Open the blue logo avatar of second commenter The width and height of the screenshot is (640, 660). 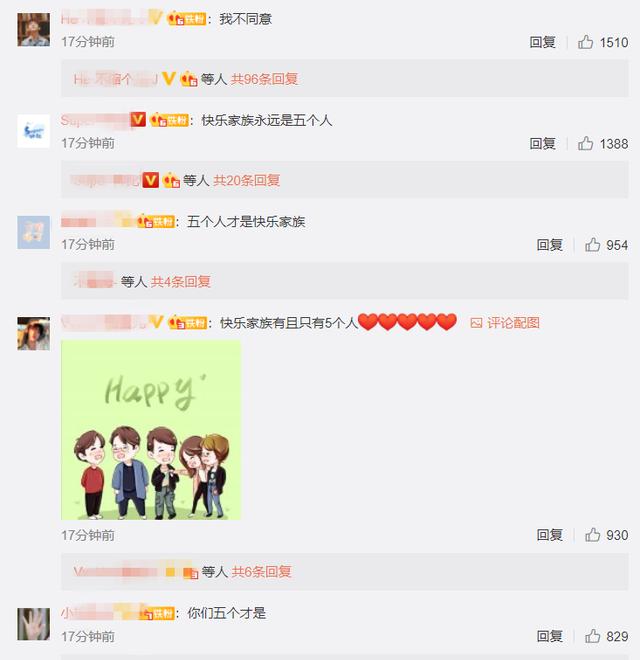(x=34, y=131)
